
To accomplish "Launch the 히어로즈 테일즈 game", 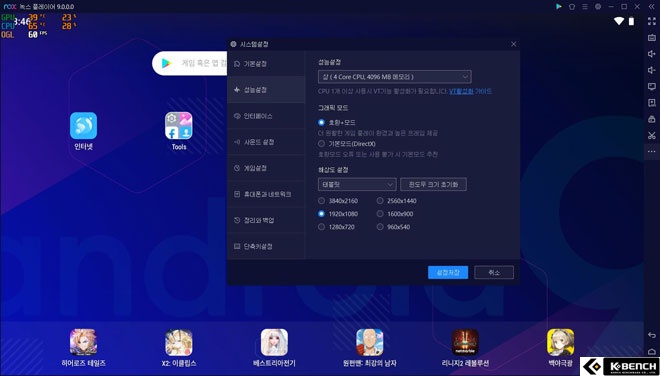I will pyautogui.click(x=83, y=342).
